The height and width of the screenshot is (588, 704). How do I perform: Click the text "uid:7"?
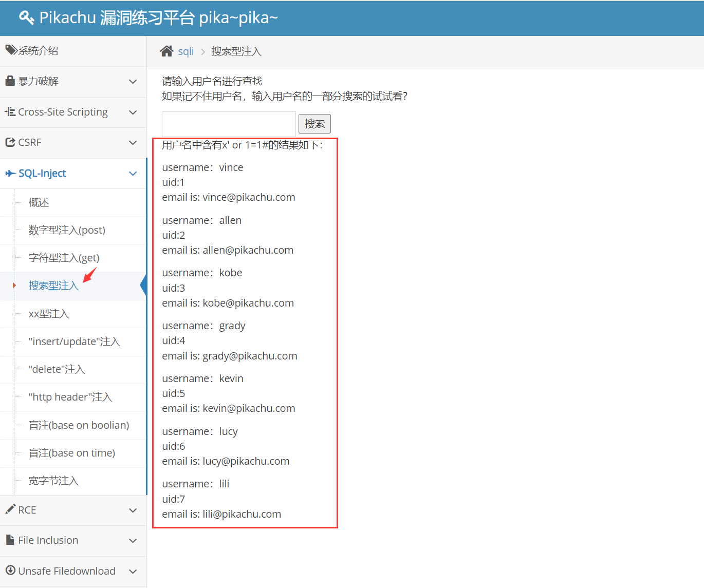[x=174, y=499]
